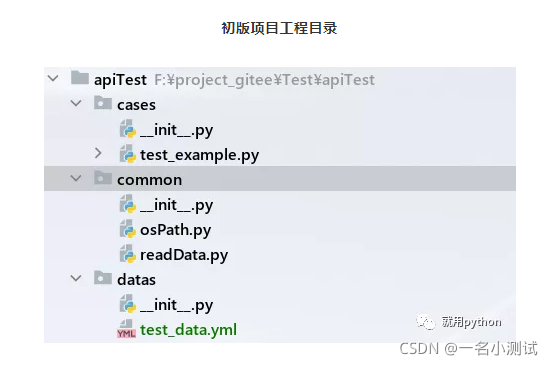The image size is (553, 365).
Task: Click Python file icon beside readData.py
Action: pos(128,254)
